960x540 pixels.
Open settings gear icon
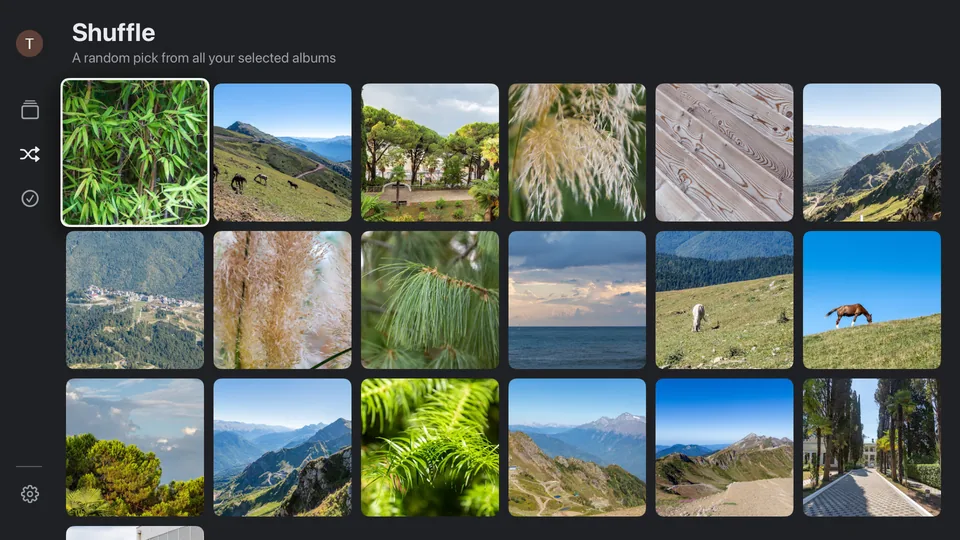click(29, 493)
